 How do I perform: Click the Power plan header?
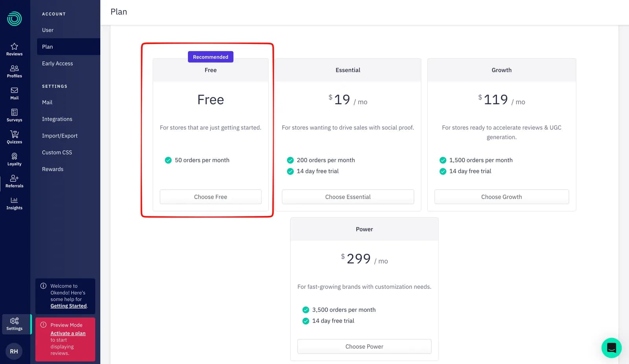coord(364,229)
